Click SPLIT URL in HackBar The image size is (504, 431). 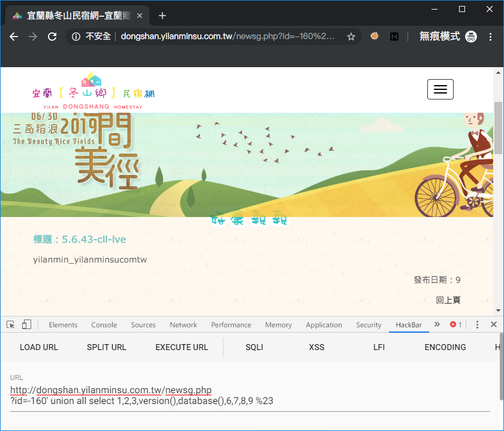coord(107,347)
